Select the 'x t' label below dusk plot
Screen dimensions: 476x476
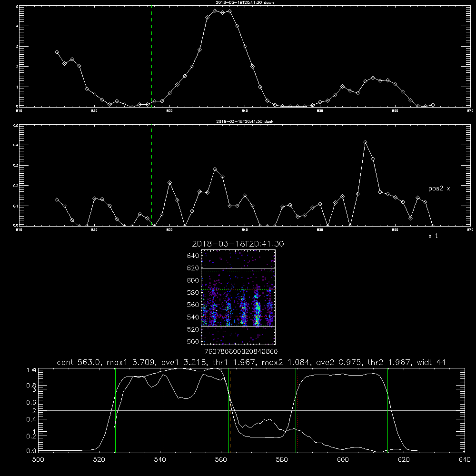pyautogui.click(x=433, y=236)
